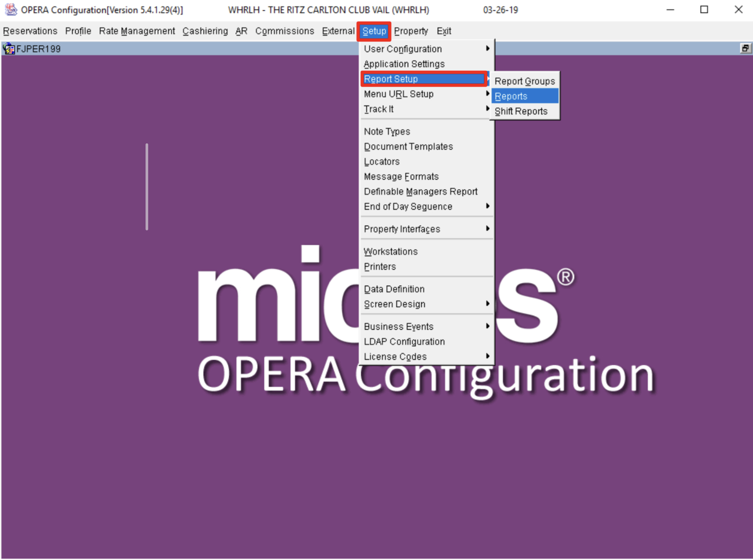Open the Rate Management menu
The image size is (753, 560).
pos(137,31)
